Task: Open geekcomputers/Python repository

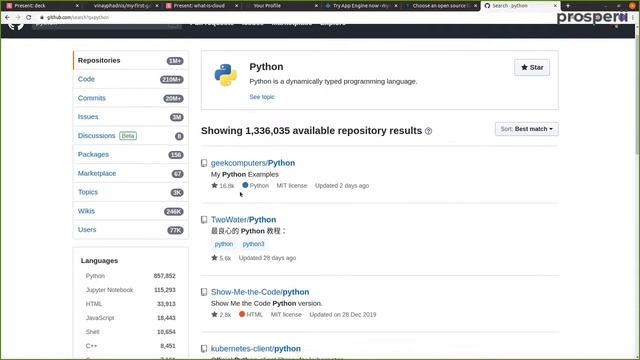Action: click(253, 163)
